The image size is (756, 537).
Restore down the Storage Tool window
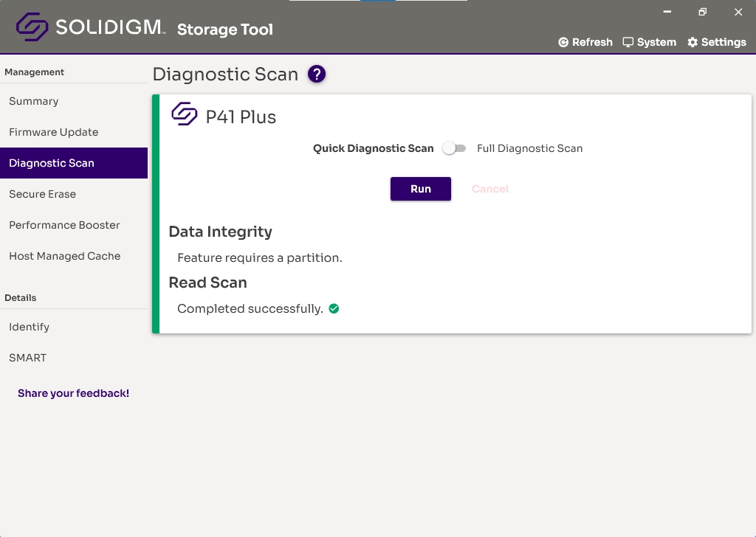point(703,12)
